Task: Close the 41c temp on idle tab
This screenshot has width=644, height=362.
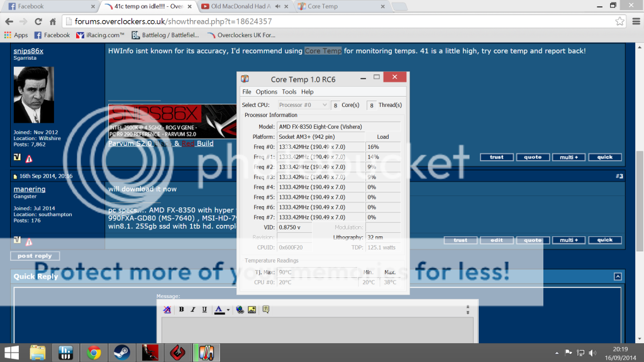Action: point(189,6)
